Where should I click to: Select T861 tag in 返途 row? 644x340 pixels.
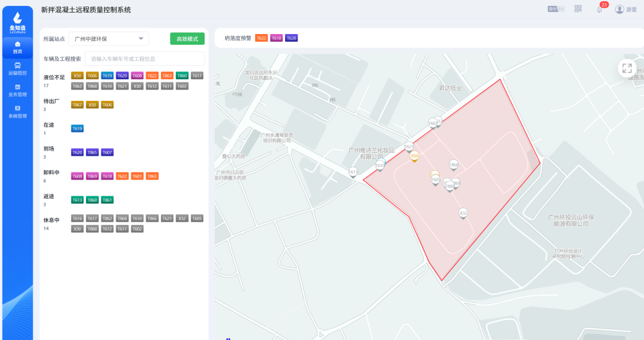107,200
